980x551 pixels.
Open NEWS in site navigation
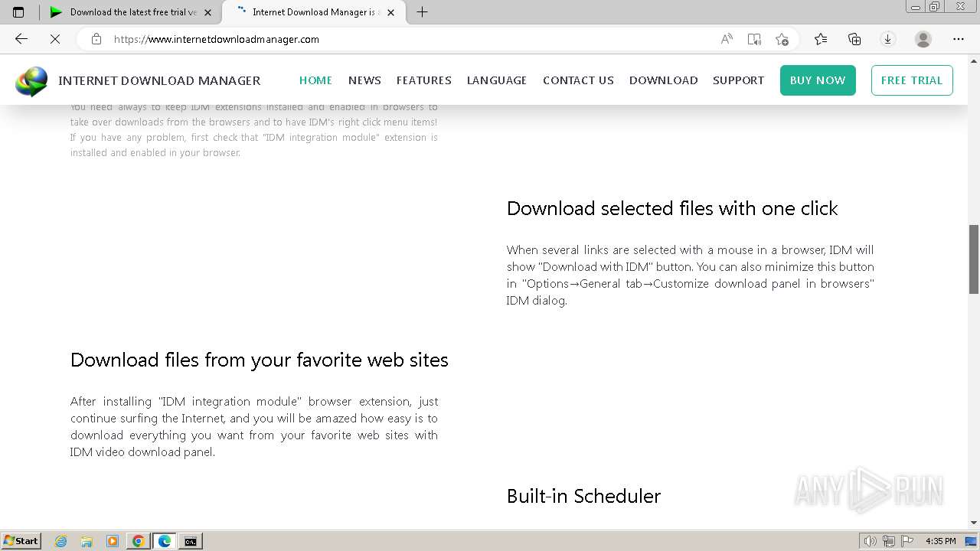coord(364,80)
